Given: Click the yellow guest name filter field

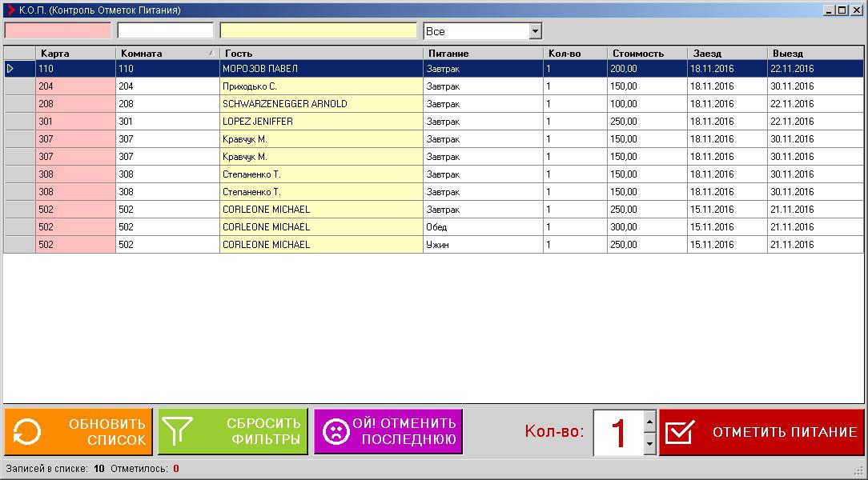Looking at the screenshot, I should [319, 30].
